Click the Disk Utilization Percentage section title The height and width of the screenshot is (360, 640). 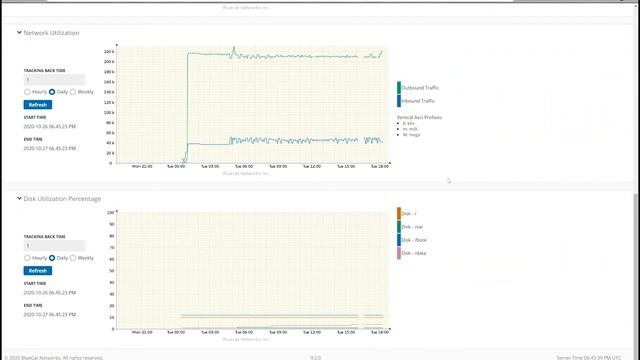[x=62, y=198]
